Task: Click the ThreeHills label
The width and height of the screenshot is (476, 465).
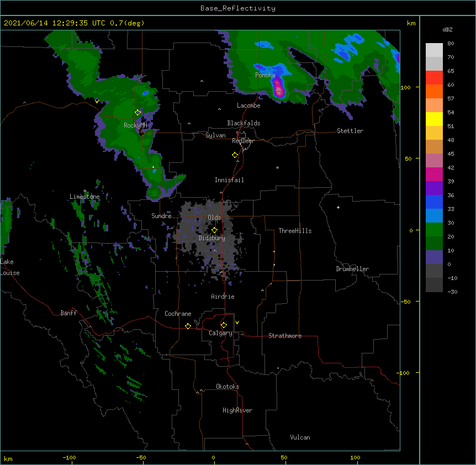Action: coord(295,231)
